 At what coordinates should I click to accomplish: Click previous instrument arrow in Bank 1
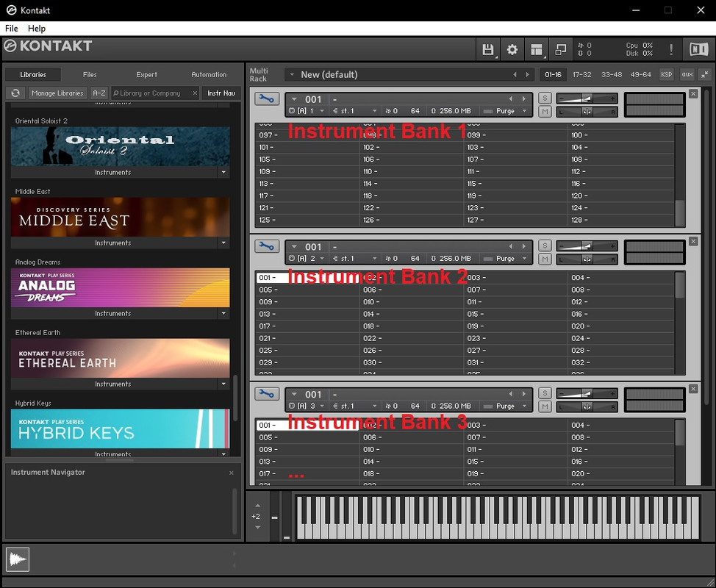(x=511, y=98)
